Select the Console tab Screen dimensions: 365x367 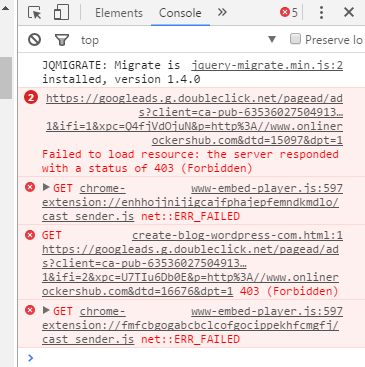pyautogui.click(x=180, y=13)
